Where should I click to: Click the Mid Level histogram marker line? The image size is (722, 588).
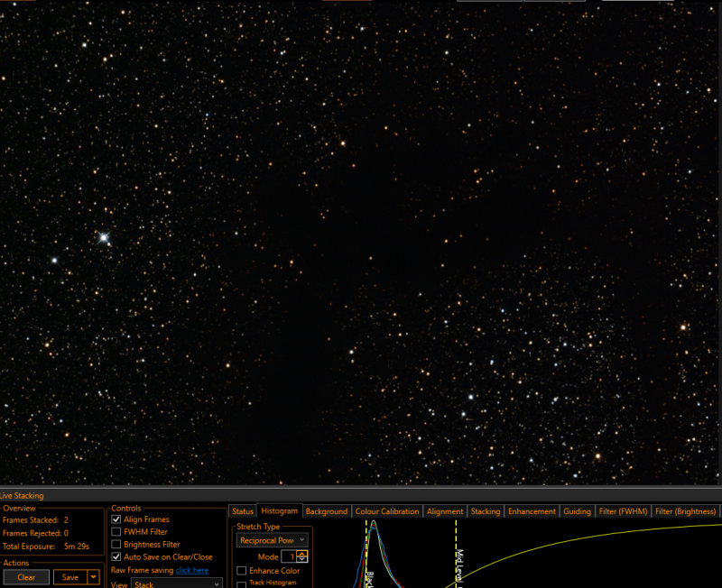(x=456, y=554)
